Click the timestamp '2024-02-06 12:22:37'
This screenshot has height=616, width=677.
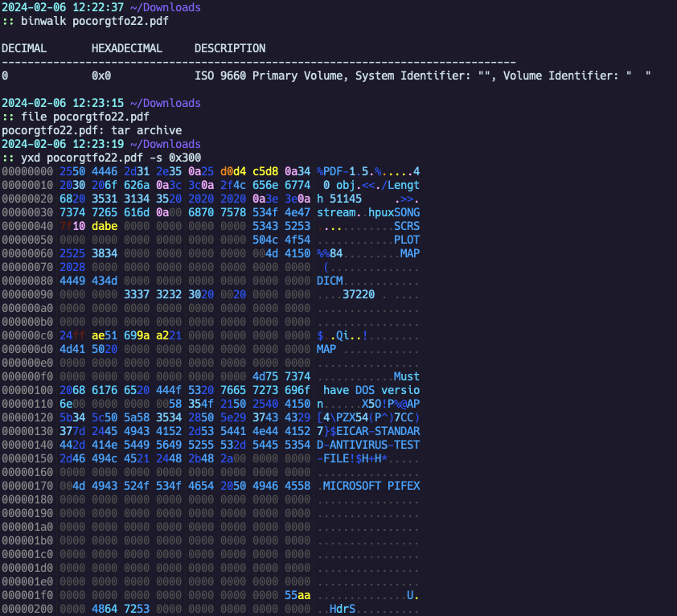click(63, 7)
